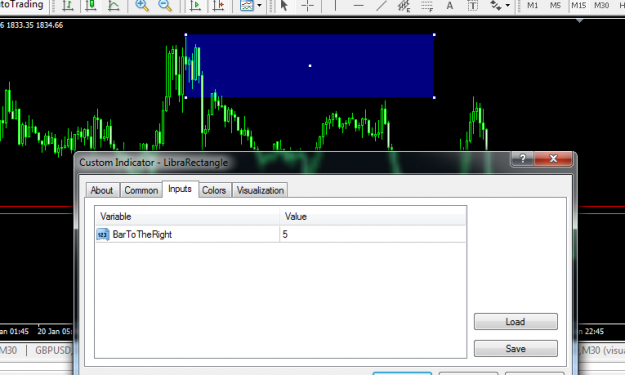The height and width of the screenshot is (375, 625).
Task: Open the About tab
Action: click(102, 190)
